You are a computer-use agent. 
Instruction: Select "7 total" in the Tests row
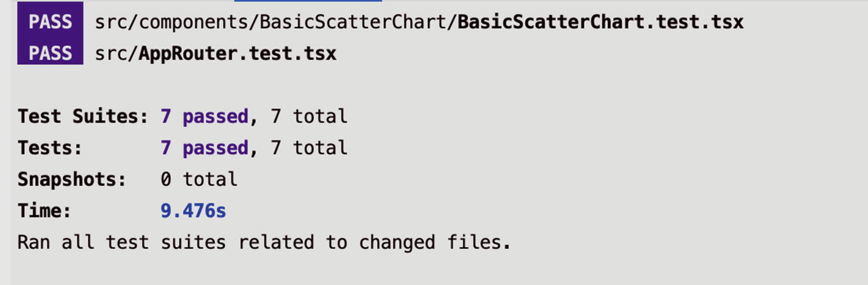[x=308, y=148]
